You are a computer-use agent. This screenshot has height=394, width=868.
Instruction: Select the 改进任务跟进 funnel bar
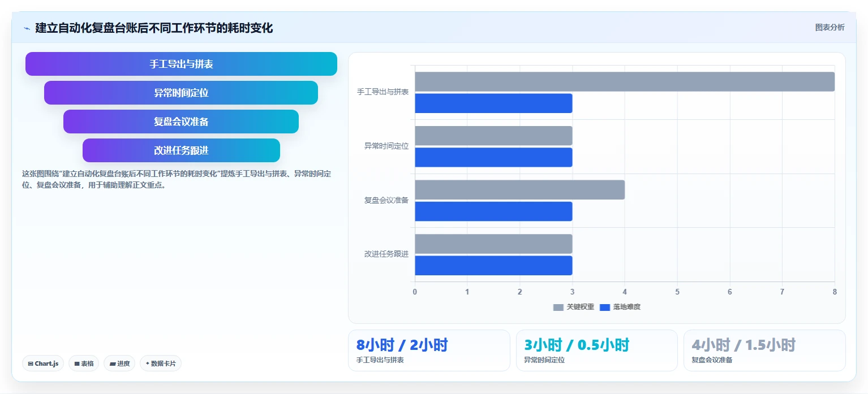pyautogui.click(x=181, y=150)
